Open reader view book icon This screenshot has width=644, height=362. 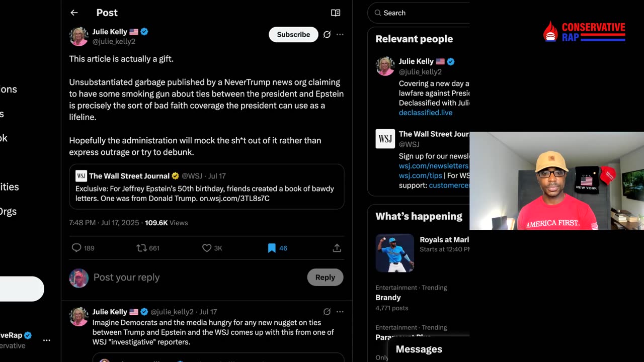coord(336,13)
